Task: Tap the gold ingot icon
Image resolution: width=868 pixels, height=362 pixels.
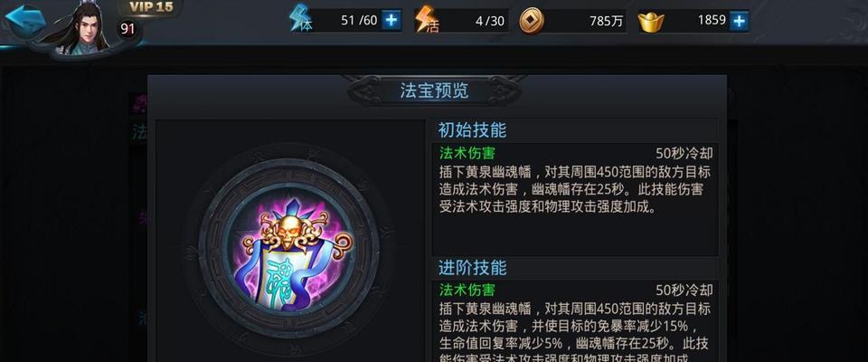Action: [651, 22]
